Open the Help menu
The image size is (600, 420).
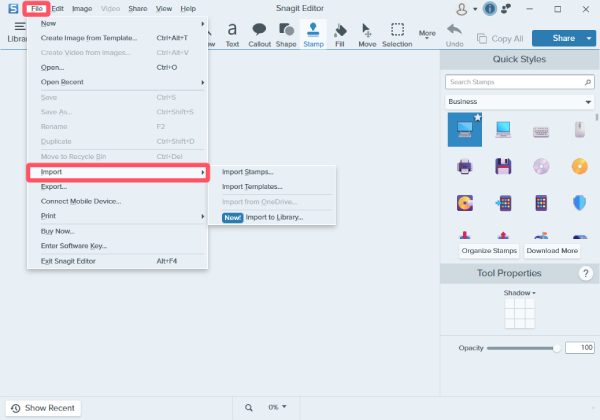pos(188,8)
